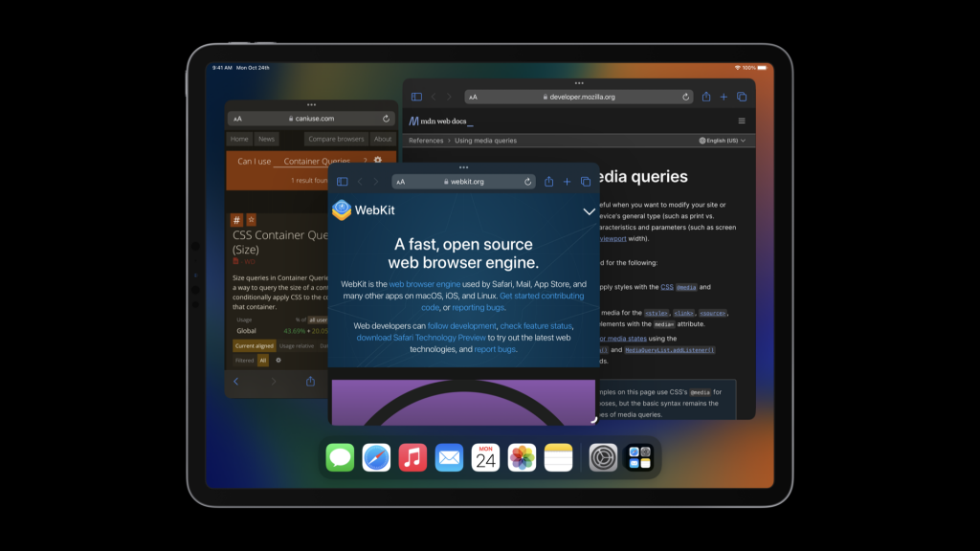Open the Music app in the dock

point(412,458)
